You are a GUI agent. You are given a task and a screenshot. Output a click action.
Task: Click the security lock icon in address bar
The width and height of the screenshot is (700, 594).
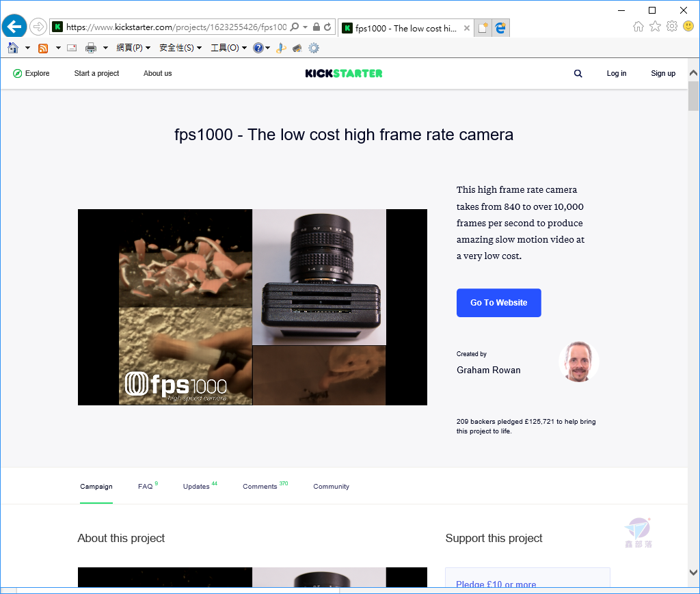click(x=316, y=27)
